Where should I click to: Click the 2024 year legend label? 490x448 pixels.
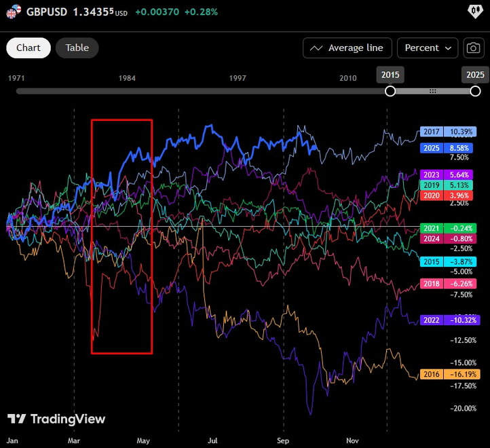click(432, 239)
